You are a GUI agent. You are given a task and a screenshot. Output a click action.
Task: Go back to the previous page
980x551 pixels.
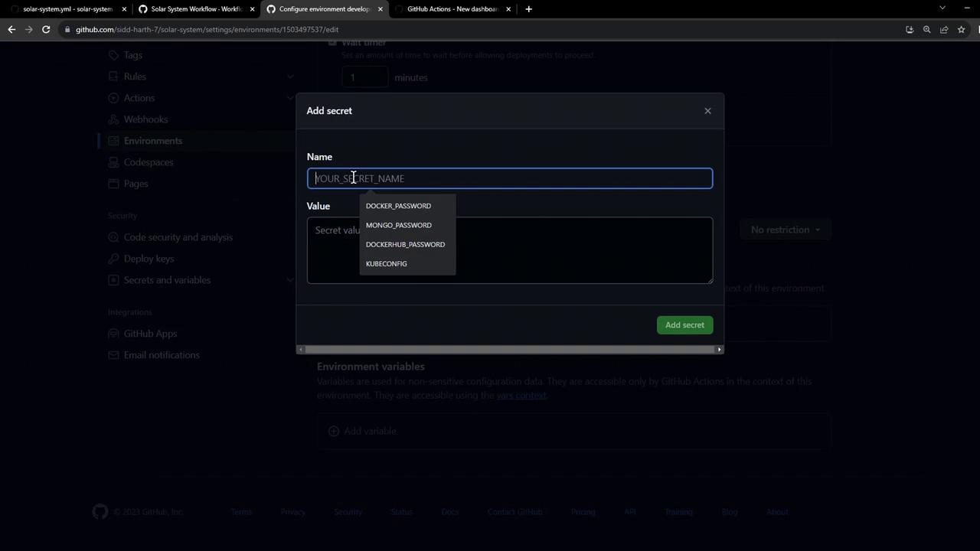(x=11, y=30)
